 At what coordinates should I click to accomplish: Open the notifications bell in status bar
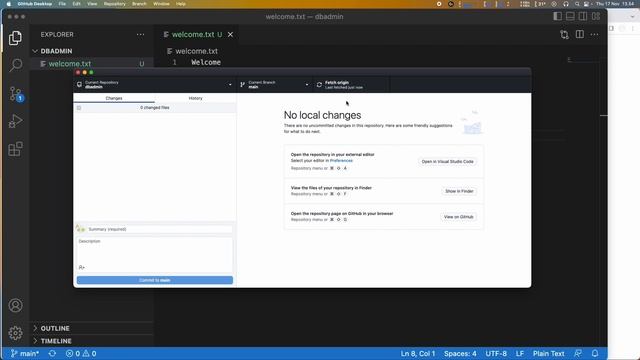[x=595, y=353]
